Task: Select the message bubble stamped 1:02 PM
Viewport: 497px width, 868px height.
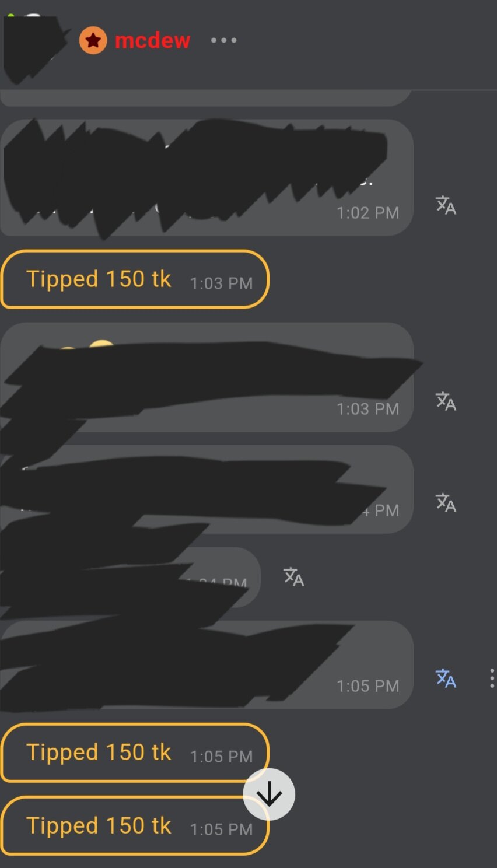Action: coord(206,178)
